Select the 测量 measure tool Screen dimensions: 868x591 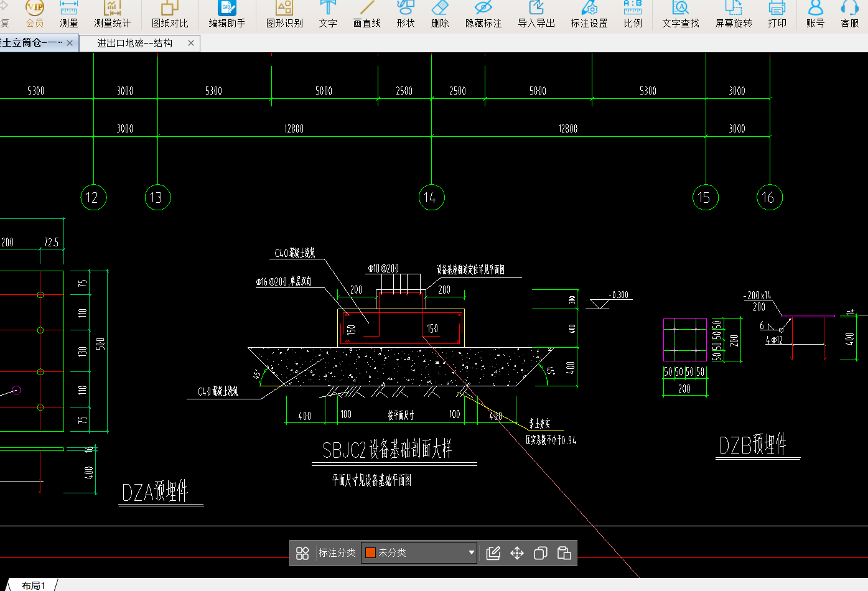pos(68,14)
